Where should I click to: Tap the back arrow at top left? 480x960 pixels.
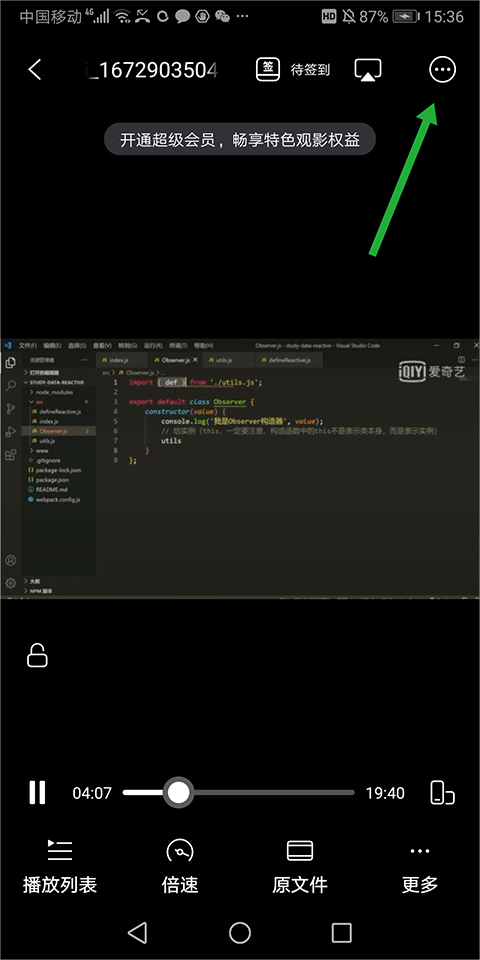tap(35, 70)
